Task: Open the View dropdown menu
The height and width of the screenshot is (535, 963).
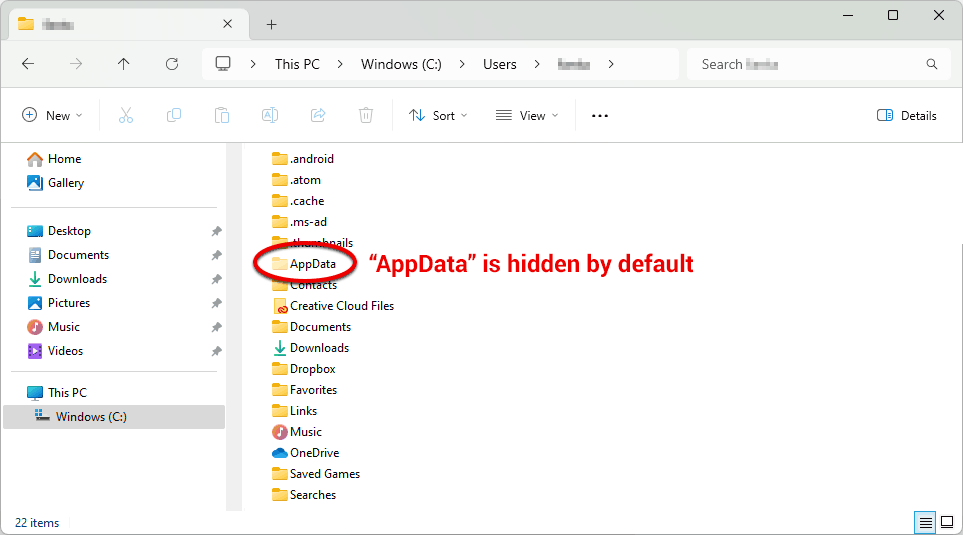Action: (527, 116)
